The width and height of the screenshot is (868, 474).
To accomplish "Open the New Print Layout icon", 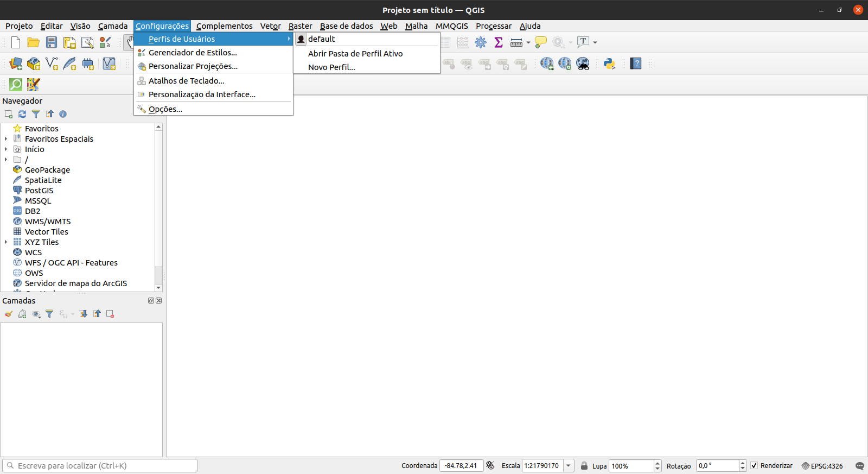I will click(69, 42).
